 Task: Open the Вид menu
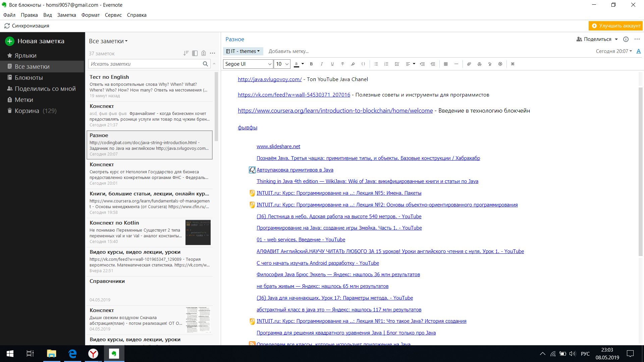click(48, 15)
